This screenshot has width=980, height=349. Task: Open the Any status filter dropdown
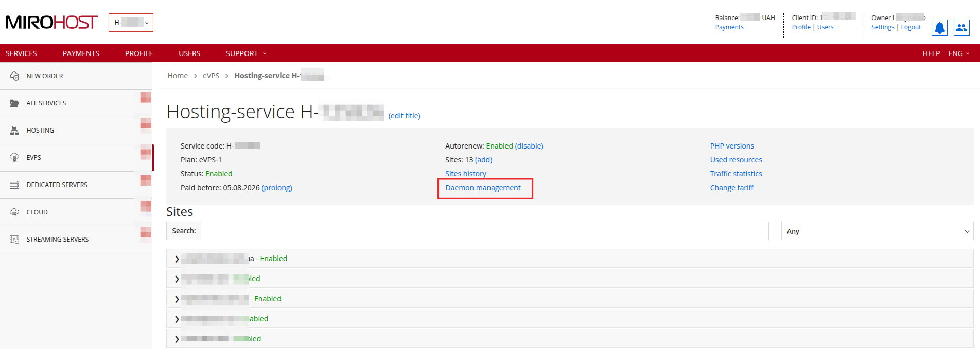pos(877,231)
